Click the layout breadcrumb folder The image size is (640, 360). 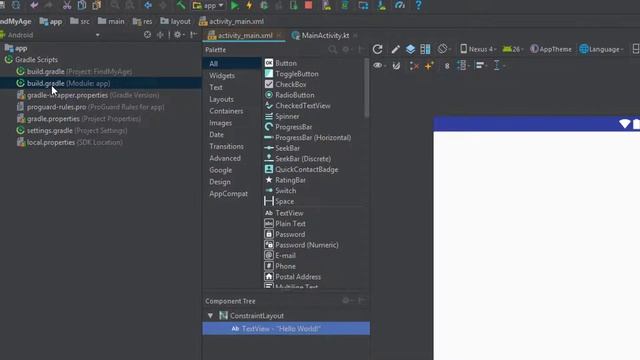tap(176, 21)
